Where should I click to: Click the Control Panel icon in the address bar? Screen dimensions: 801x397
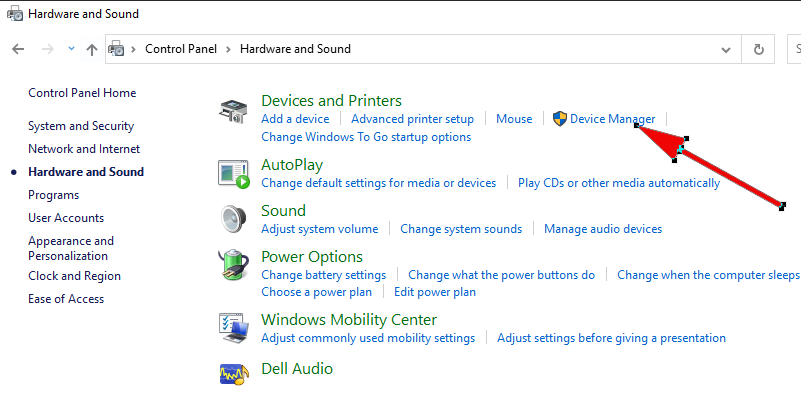coord(116,49)
